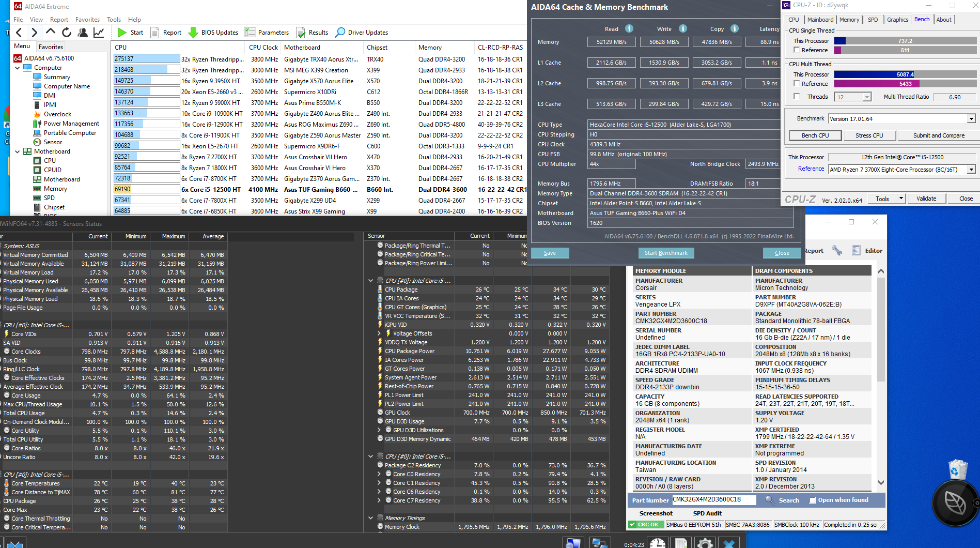Image resolution: width=980 pixels, height=548 pixels.
Task: Click Part Number input field
Action: tap(714, 499)
